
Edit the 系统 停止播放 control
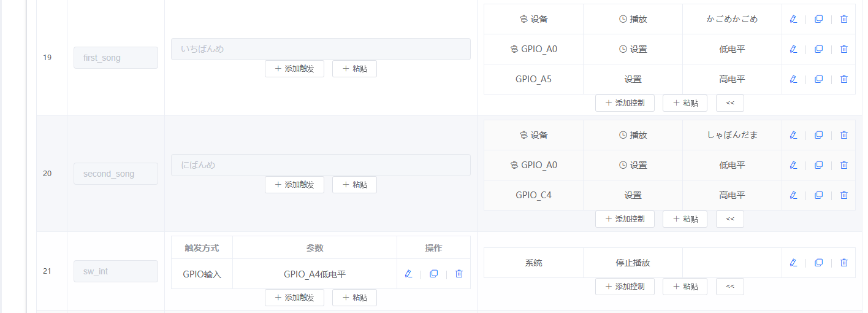pos(793,263)
